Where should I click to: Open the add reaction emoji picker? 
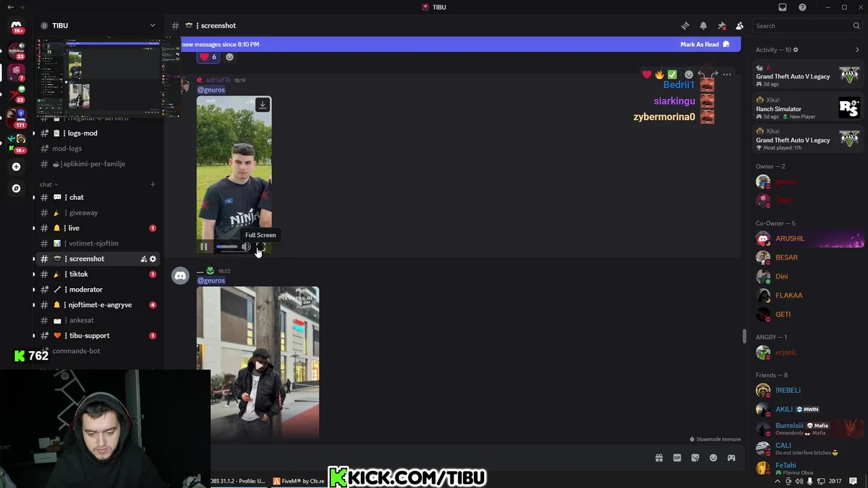[x=689, y=75]
